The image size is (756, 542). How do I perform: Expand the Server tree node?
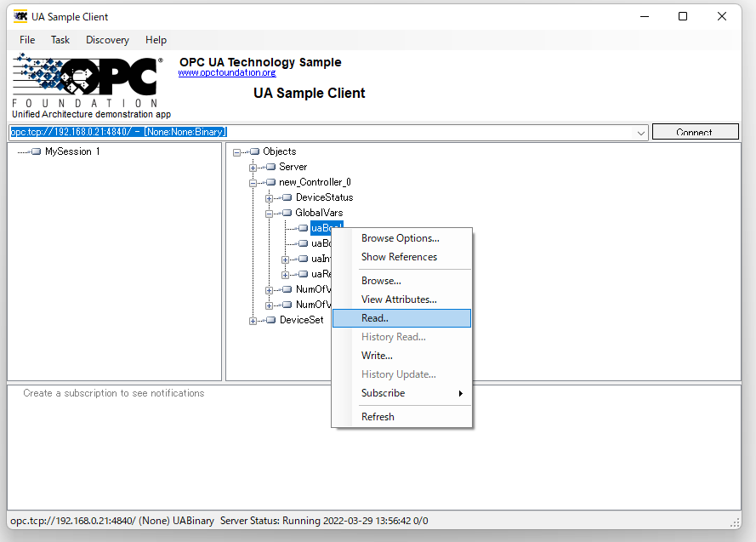click(x=253, y=167)
